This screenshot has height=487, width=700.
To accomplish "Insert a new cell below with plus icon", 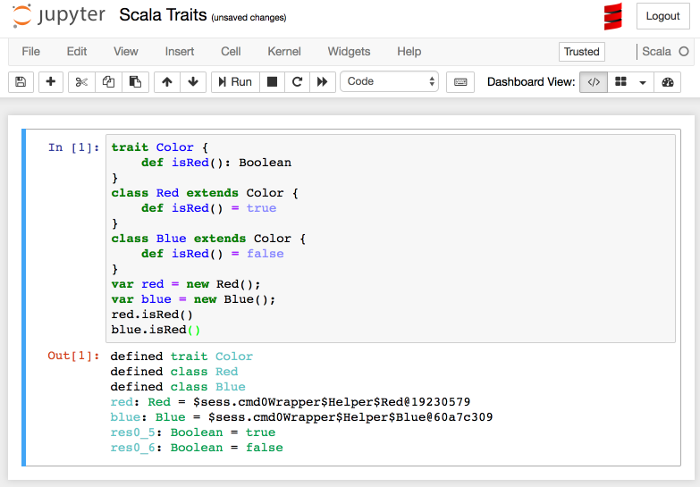I will [x=51, y=82].
